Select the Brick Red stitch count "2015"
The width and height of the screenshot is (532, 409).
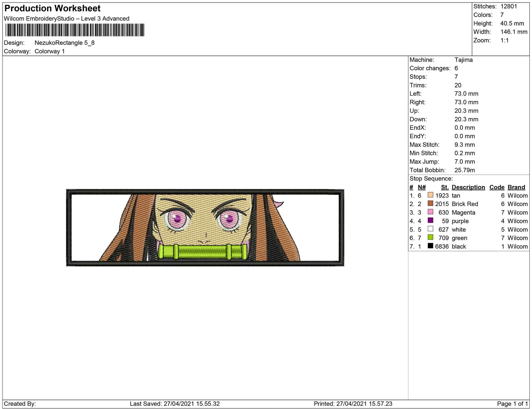(442, 204)
